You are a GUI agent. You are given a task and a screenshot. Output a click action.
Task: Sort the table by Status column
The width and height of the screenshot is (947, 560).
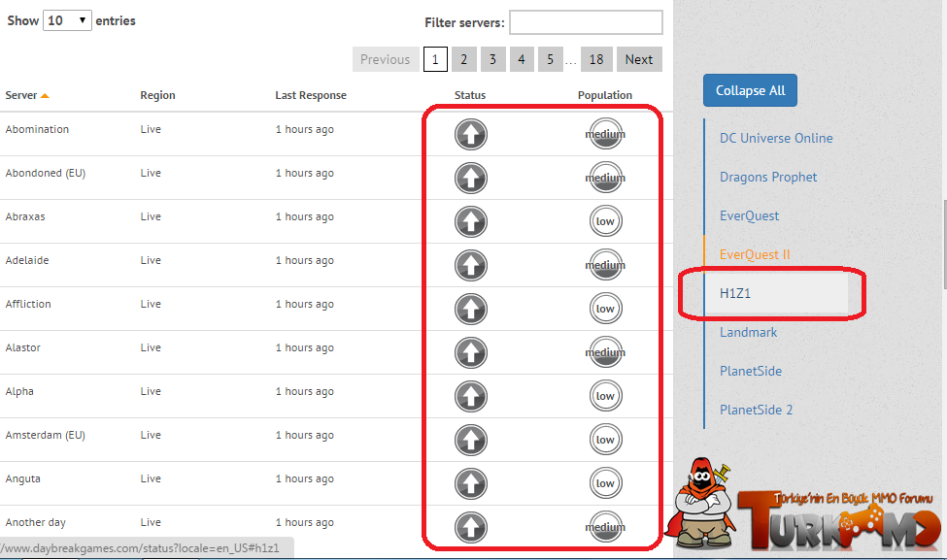click(x=470, y=95)
